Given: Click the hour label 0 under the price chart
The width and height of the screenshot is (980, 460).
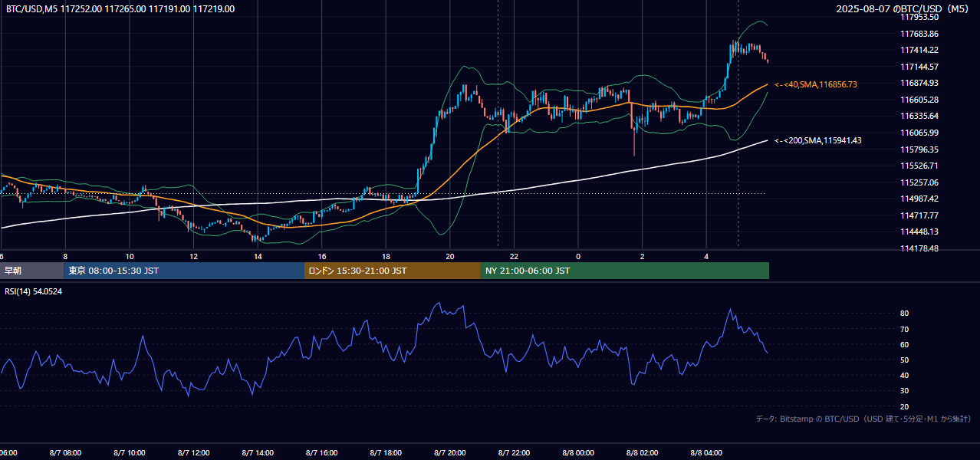Looking at the screenshot, I should 578,256.
